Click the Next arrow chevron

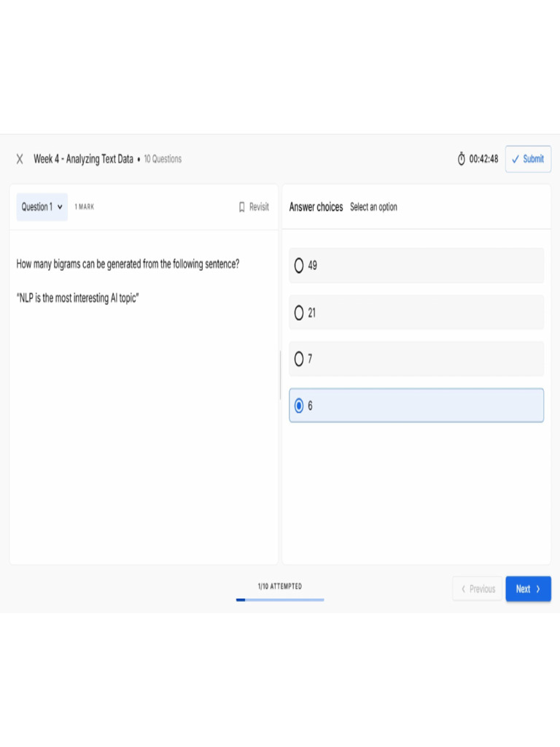click(538, 589)
